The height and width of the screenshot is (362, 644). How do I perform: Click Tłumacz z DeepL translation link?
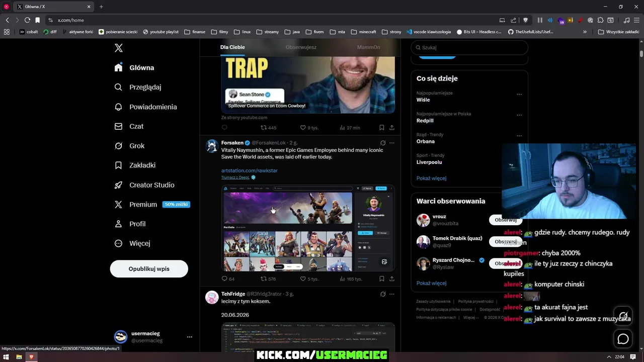click(235, 177)
